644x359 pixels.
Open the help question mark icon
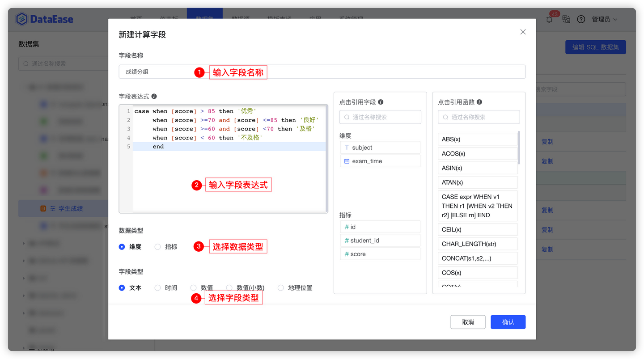click(x=581, y=19)
